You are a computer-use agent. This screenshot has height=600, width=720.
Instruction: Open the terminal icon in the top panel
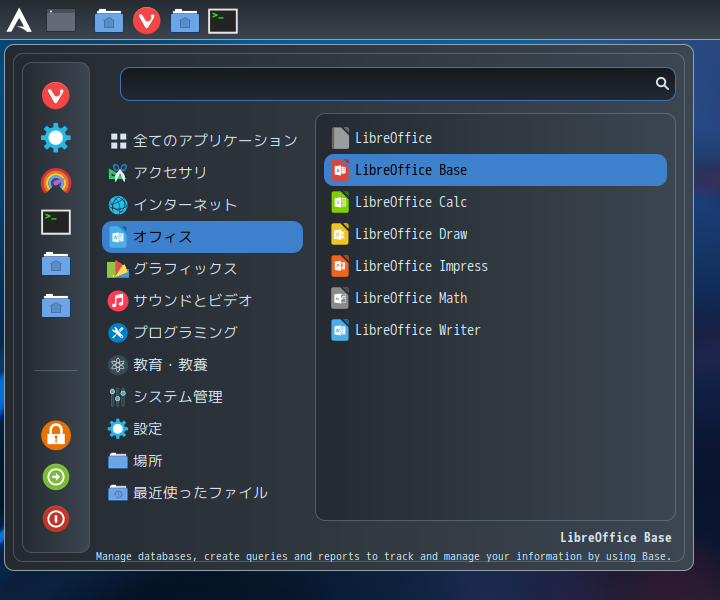click(x=223, y=21)
